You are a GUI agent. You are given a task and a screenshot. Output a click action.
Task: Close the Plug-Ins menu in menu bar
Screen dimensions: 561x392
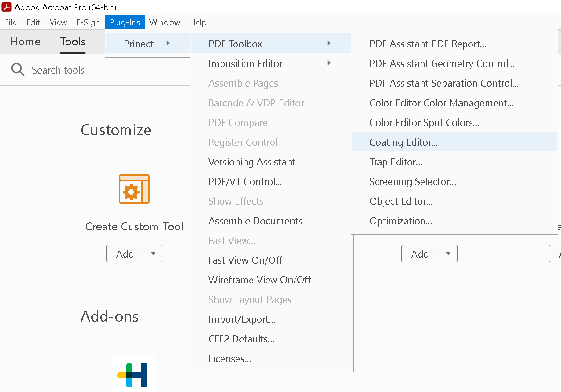coord(125,22)
